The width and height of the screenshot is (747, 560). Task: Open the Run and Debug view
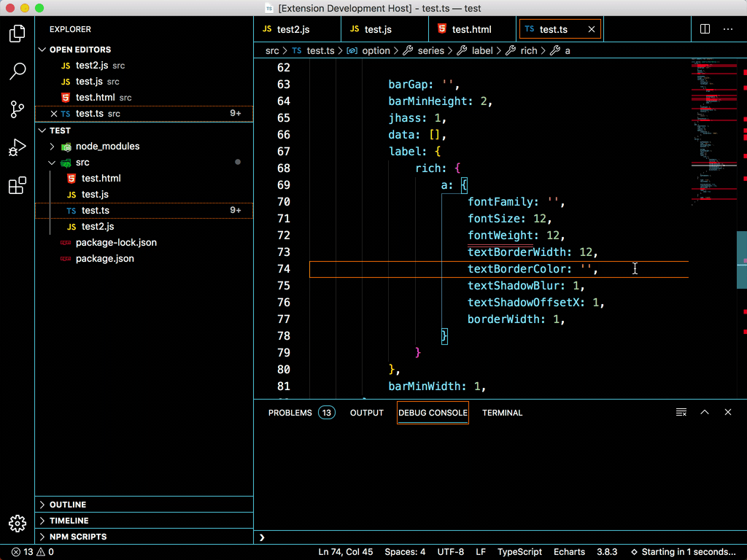[18, 147]
